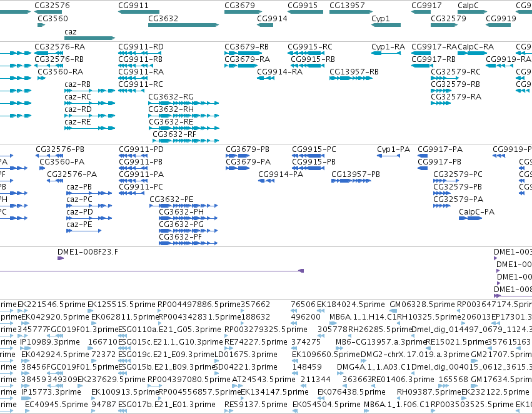The image size is (532, 414).
Task: Click the CalpC-RA transcript label
Action: [476, 46]
